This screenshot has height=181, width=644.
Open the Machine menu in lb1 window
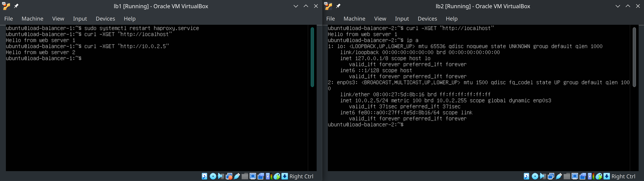33,19
